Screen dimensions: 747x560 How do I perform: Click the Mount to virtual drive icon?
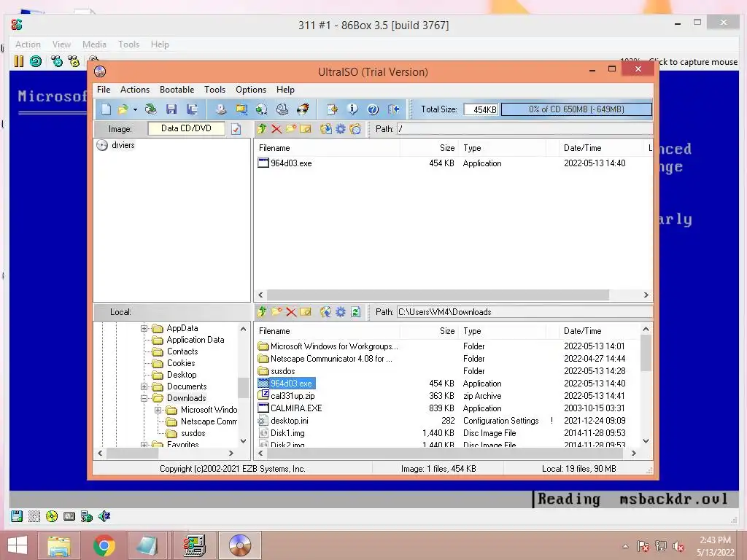pyautogui.click(x=282, y=109)
